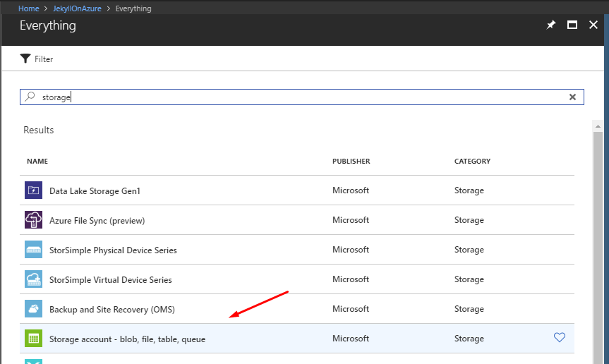Go to Home breadcrumb

pyautogui.click(x=29, y=8)
